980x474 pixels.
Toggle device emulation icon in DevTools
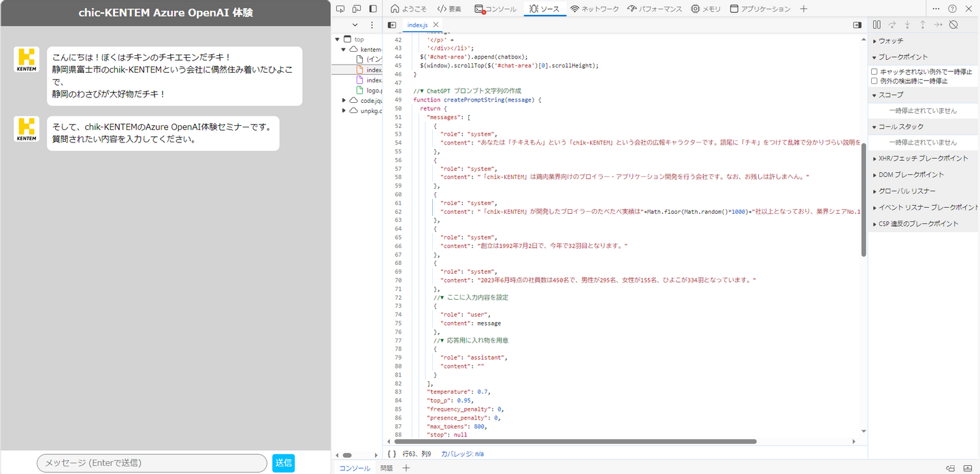point(357,9)
